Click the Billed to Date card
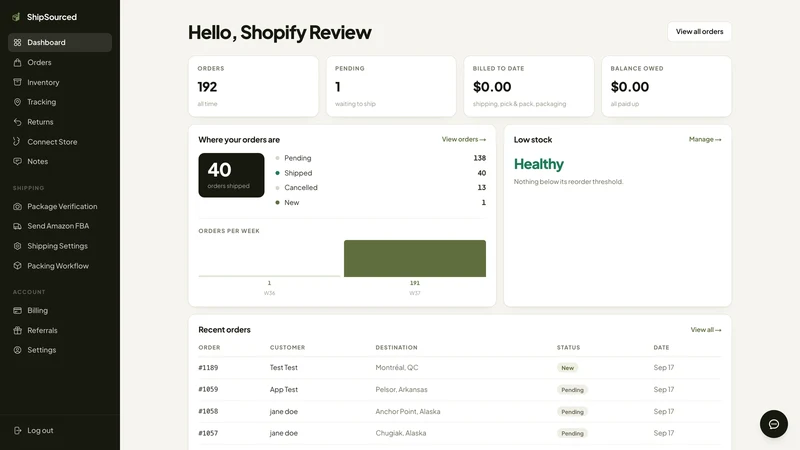800x450 pixels. (529, 86)
